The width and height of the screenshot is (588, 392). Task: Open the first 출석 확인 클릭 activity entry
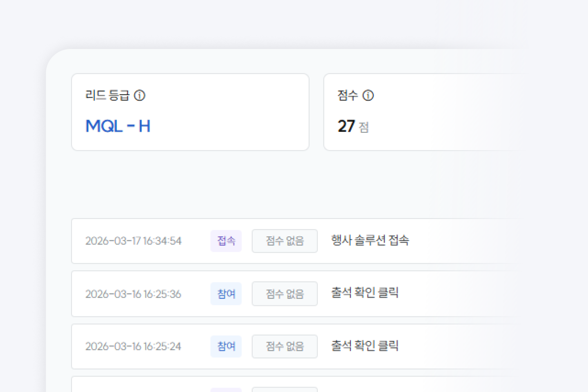pyautogui.click(x=365, y=293)
